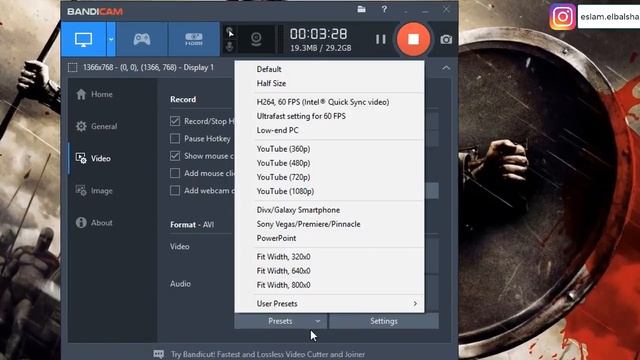The width and height of the screenshot is (640, 360).
Task: Switch to game recording mode gamepad icon
Action: pos(142,40)
